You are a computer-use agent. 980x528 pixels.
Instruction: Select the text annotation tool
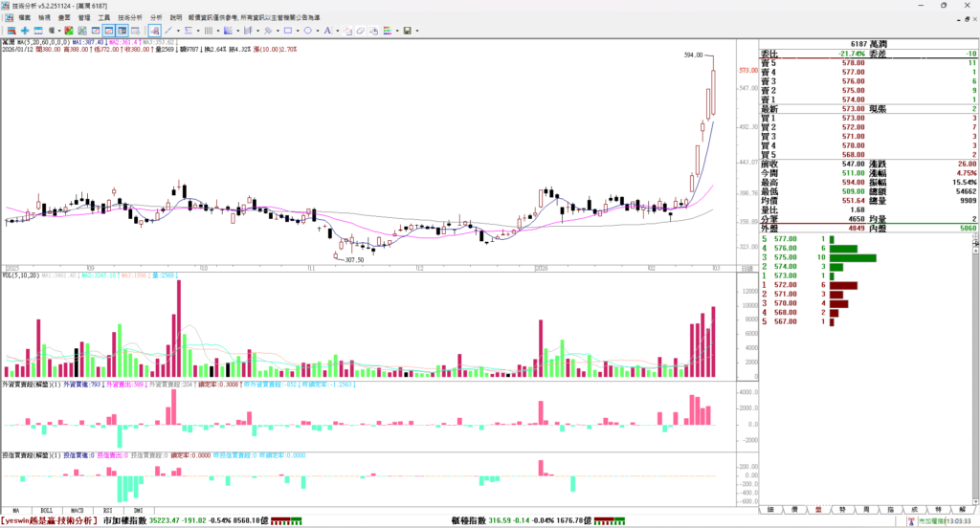tap(327, 31)
